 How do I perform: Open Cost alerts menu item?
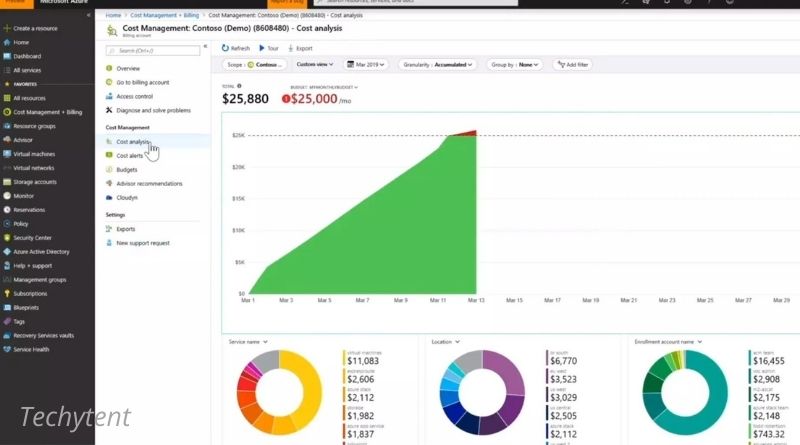coord(130,156)
